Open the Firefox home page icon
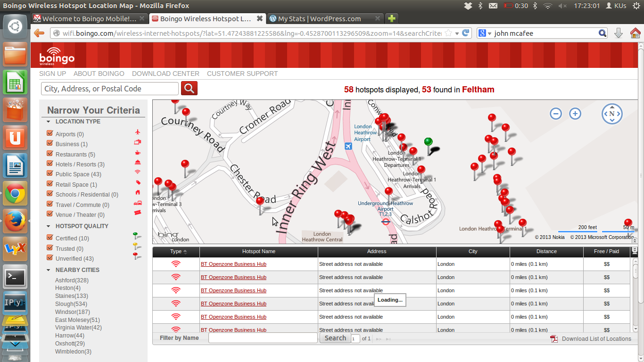 pyautogui.click(x=635, y=33)
